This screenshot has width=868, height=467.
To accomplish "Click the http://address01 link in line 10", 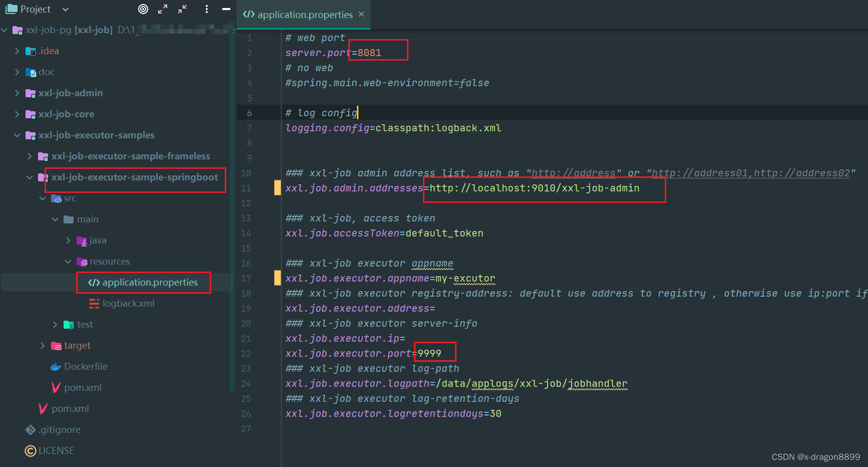I will (700, 173).
